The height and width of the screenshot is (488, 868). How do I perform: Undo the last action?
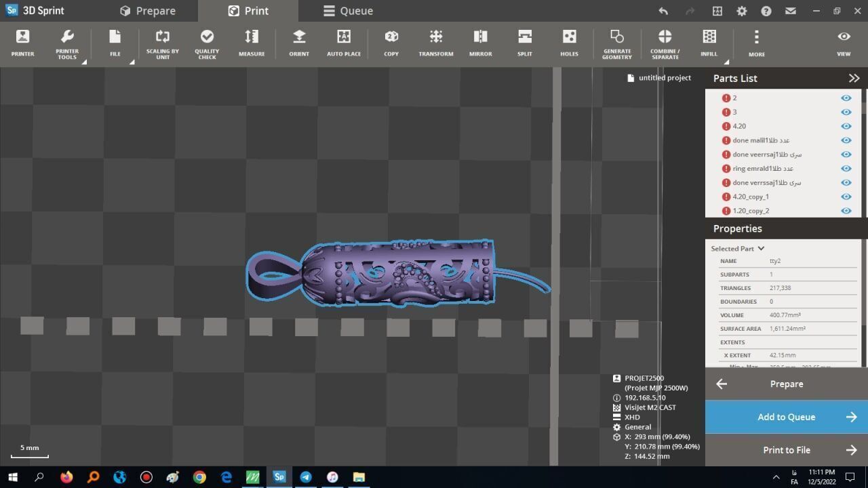663,11
